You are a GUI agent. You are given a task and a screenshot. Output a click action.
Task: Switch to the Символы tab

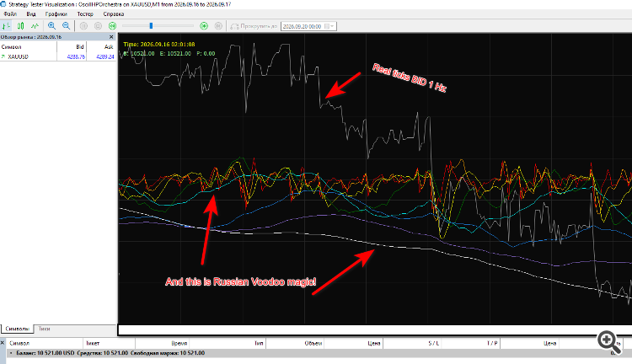point(17,329)
